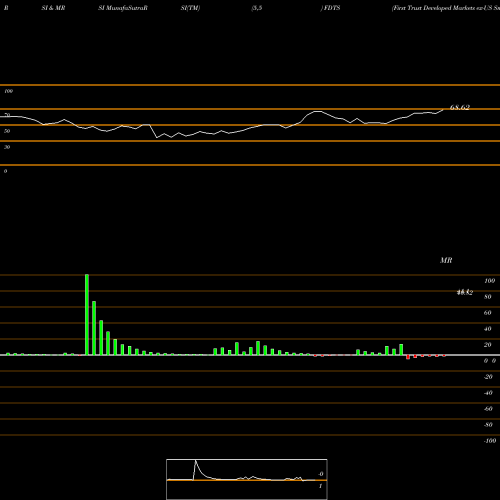Open the mini overview chart thumbnail
The image size is (500, 500).
click(247, 479)
